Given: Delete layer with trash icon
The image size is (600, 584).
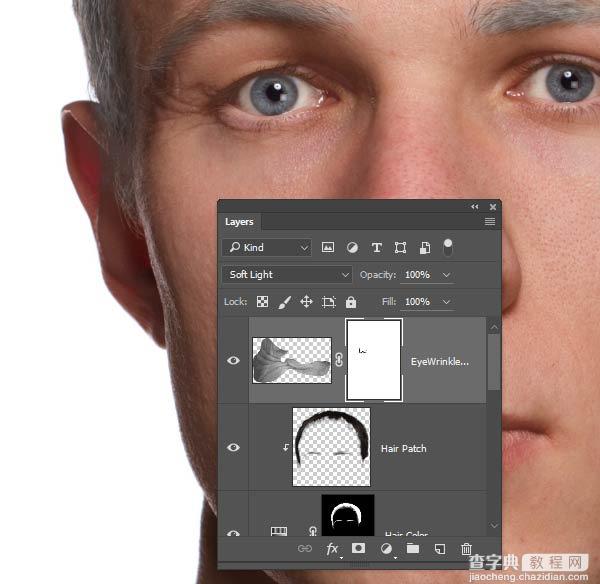Looking at the screenshot, I should tap(466, 549).
